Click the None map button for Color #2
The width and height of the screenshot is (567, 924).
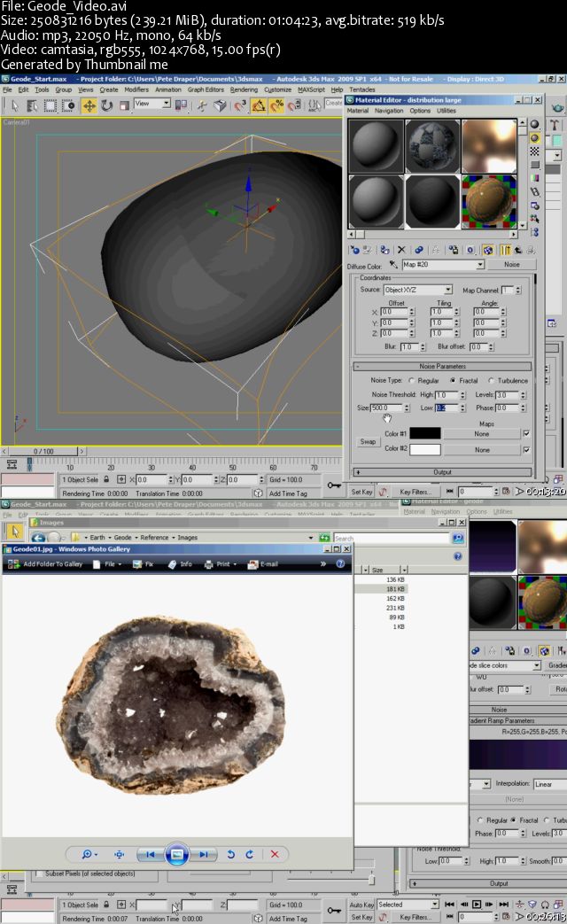click(482, 450)
